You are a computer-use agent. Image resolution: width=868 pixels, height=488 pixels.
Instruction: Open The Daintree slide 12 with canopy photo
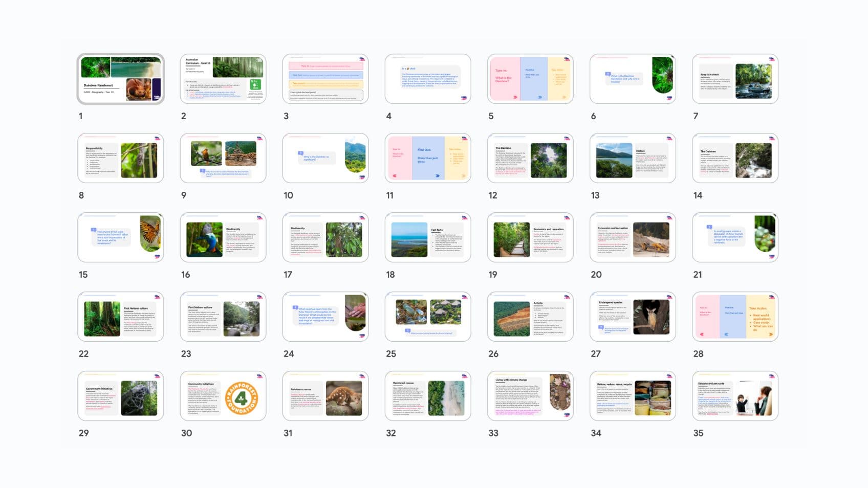[x=530, y=158]
